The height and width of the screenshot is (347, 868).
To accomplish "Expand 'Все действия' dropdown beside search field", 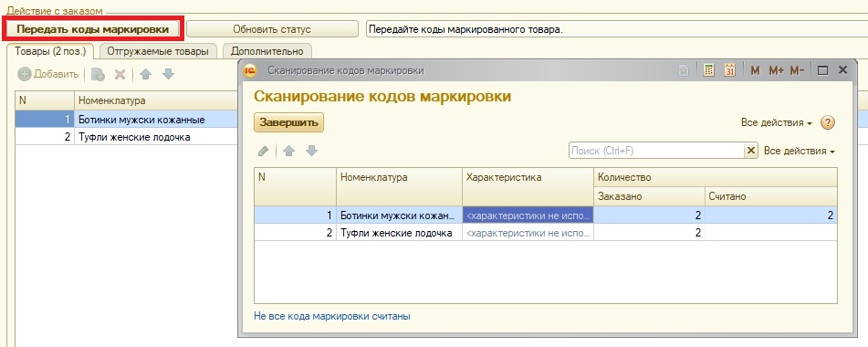I will coord(800,151).
